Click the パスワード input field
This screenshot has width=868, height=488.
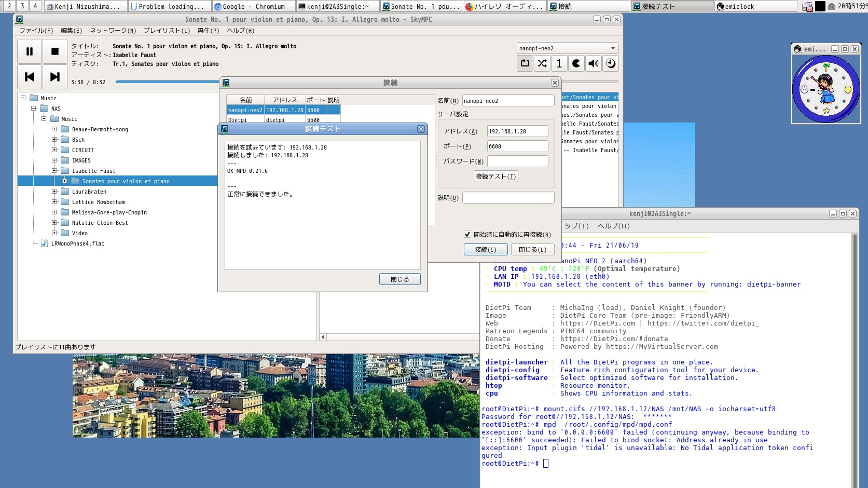pos(517,161)
